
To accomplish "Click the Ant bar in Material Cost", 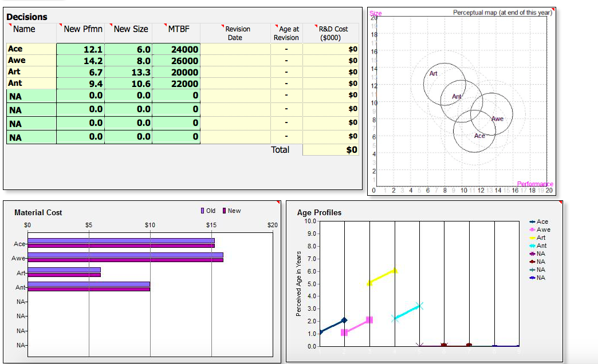I will (89, 287).
